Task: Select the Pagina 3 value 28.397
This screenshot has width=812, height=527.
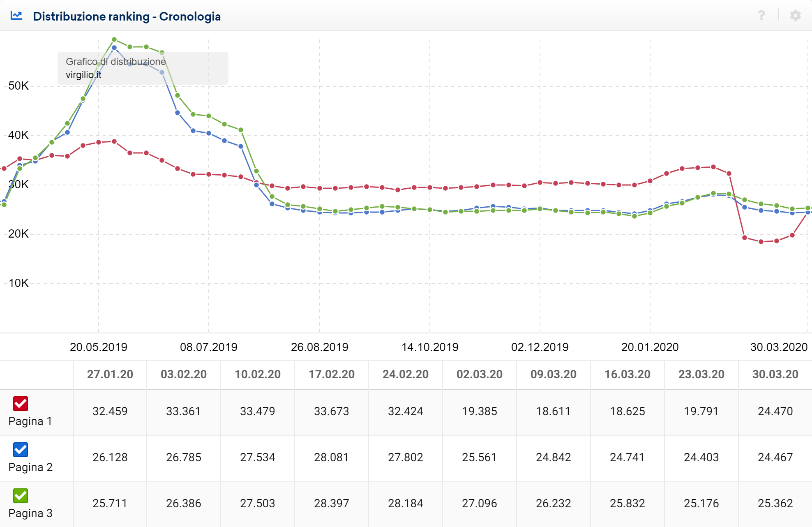Action: pyautogui.click(x=332, y=504)
